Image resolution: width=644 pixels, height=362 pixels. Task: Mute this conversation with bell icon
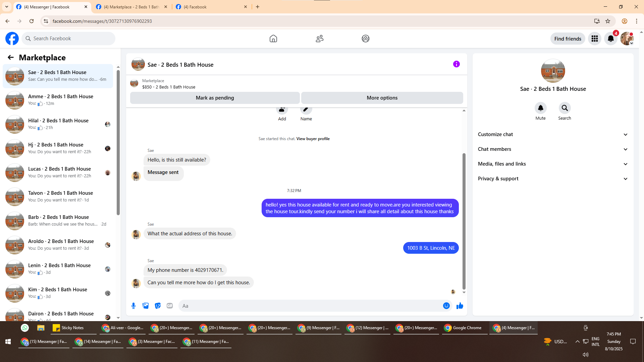click(540, 108)
